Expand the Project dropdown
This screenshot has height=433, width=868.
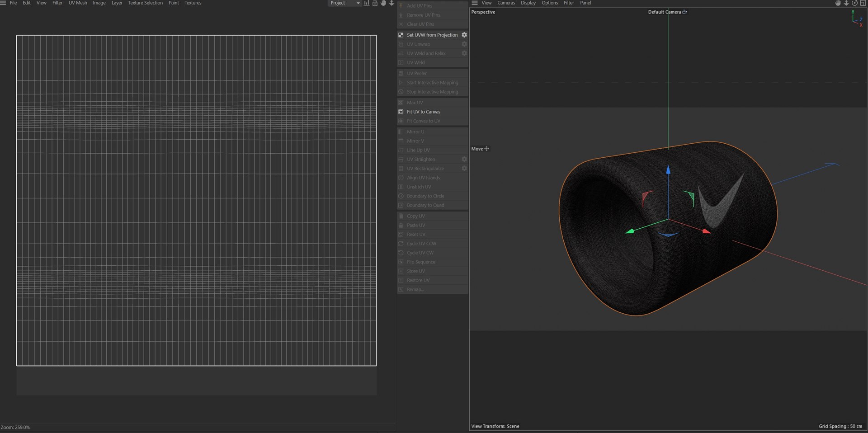tap(344, 3)
